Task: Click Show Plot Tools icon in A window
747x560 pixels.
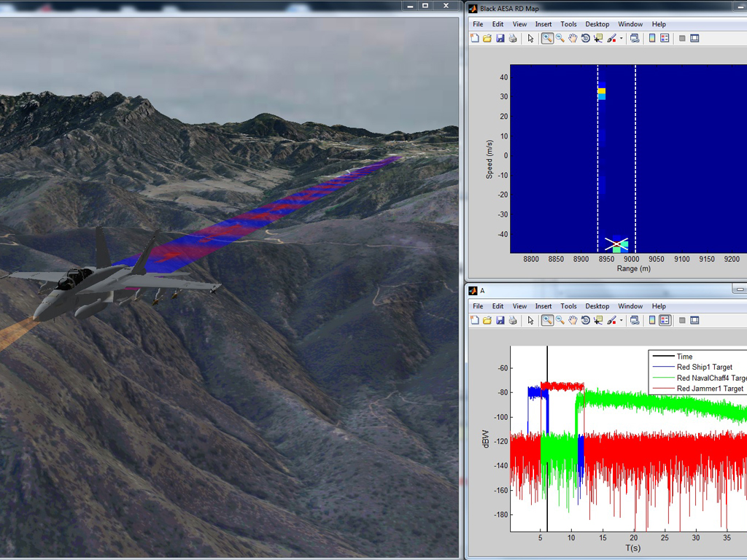Action: click(x=694, y=320)
